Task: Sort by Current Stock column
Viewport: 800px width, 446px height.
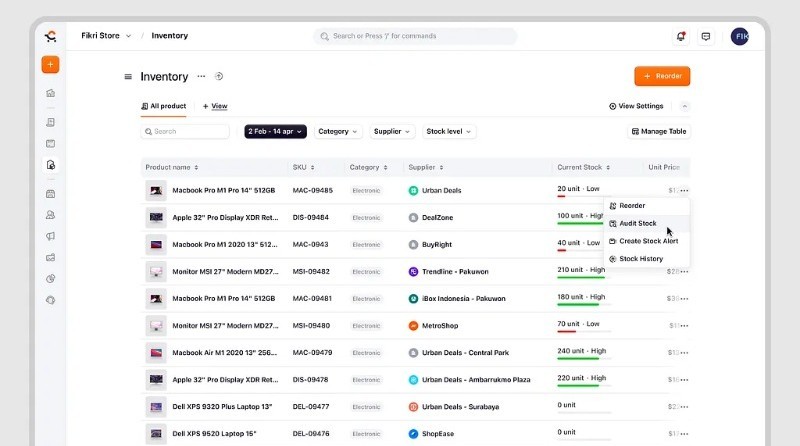Action: [584, 167]
